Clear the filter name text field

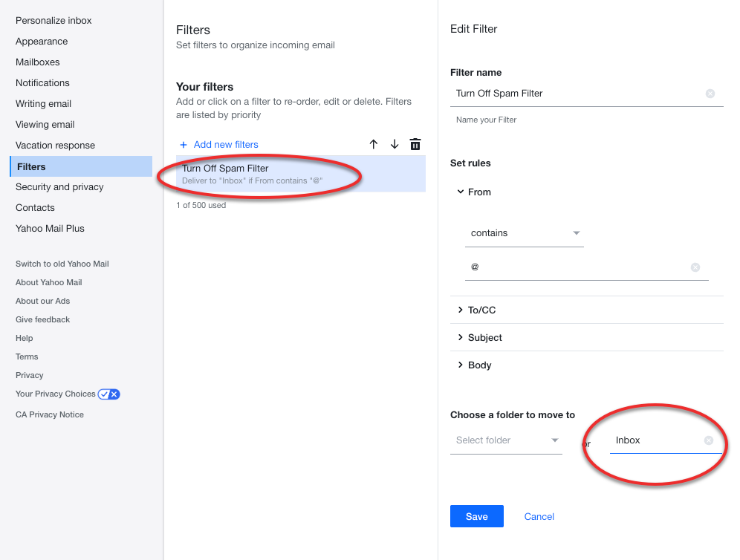pos(710,94)
